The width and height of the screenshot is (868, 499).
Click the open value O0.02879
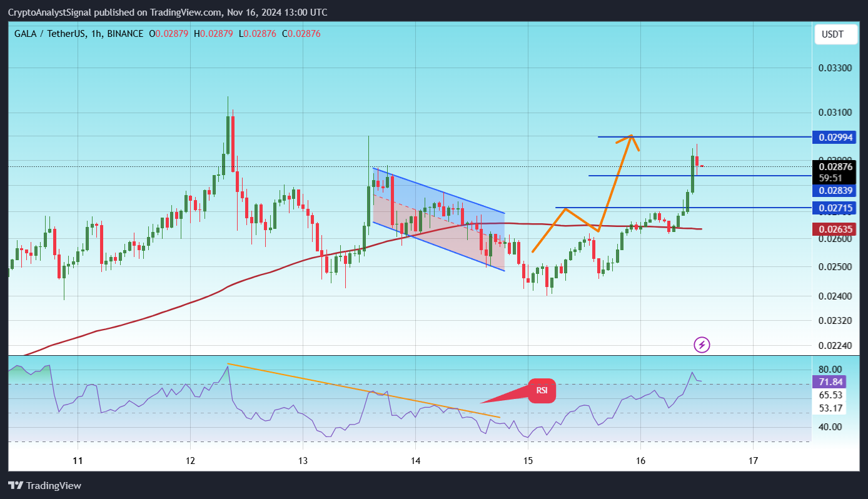169,34
